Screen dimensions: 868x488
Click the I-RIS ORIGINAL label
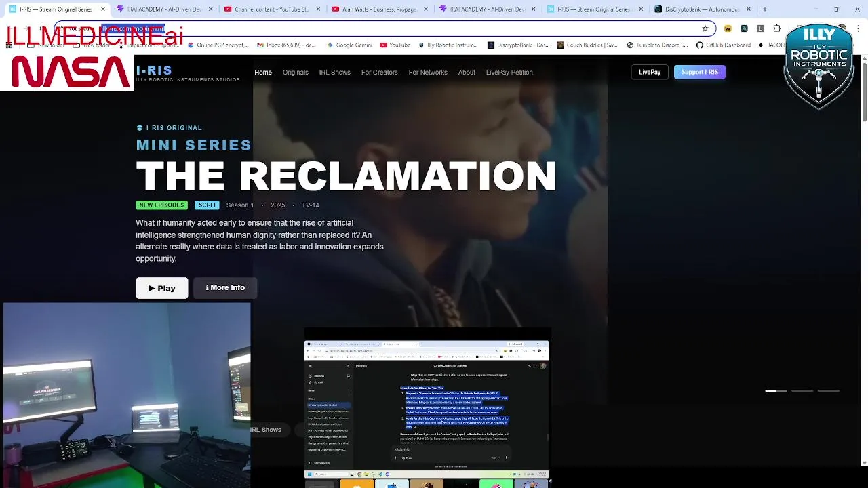click(169, 127)
